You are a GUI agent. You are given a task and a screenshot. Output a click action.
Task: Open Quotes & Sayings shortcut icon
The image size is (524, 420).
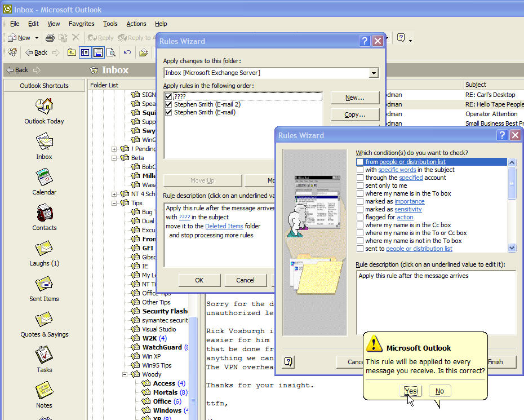point(44,320)
